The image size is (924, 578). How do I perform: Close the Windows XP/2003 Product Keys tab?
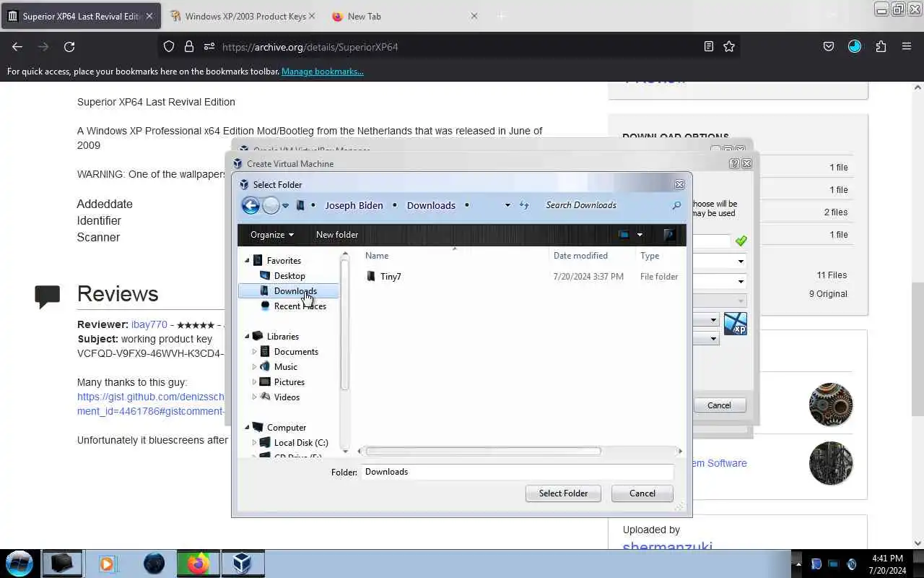(312, 16)
